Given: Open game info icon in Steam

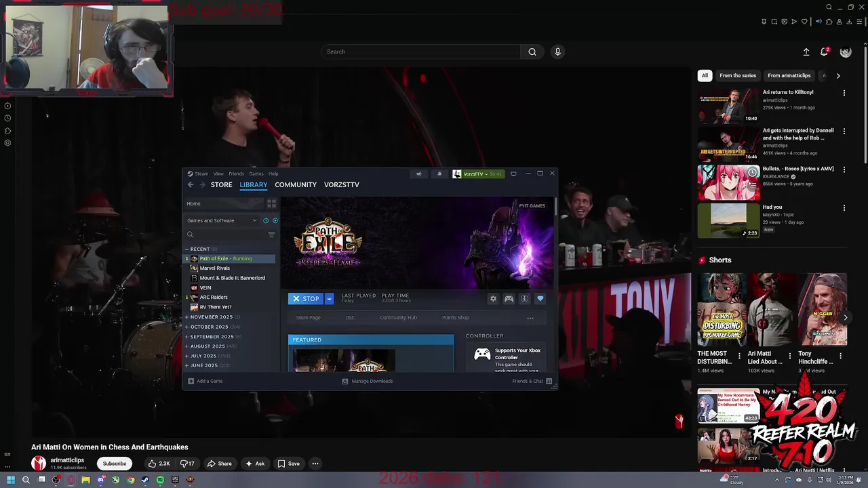Looking at the screenshot, I should click(x=524, y=299).
